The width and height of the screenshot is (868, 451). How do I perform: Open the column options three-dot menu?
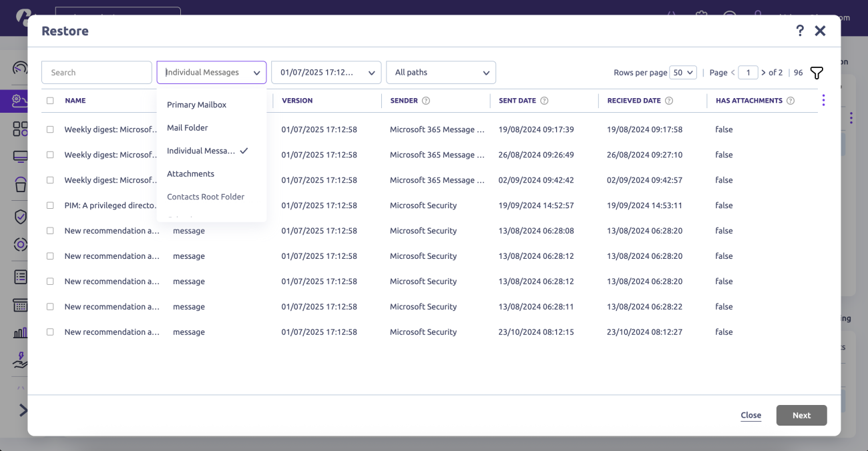[x=823, y=99]
